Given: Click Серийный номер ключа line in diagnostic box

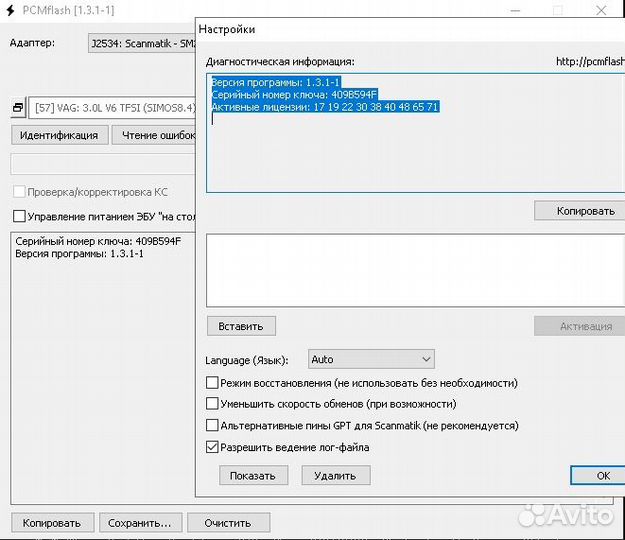Looking at the screenshot, I should (x=294, y=94).
